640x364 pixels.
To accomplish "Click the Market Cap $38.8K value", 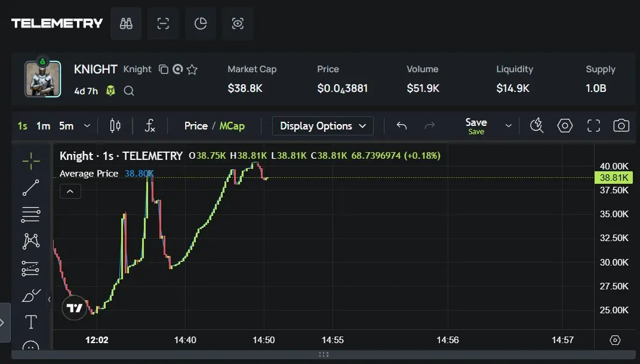I will (245, 88).
